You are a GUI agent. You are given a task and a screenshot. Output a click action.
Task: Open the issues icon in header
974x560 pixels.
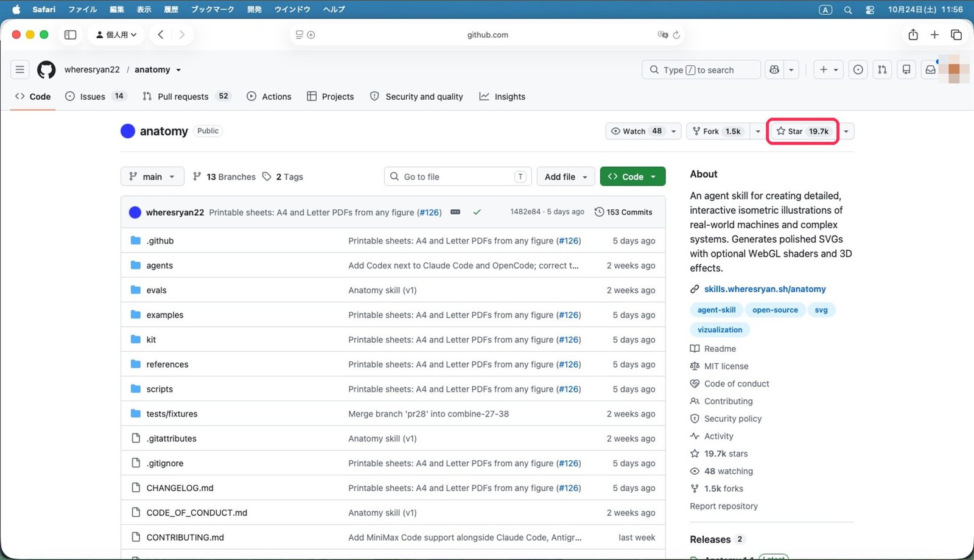[858, 70]
